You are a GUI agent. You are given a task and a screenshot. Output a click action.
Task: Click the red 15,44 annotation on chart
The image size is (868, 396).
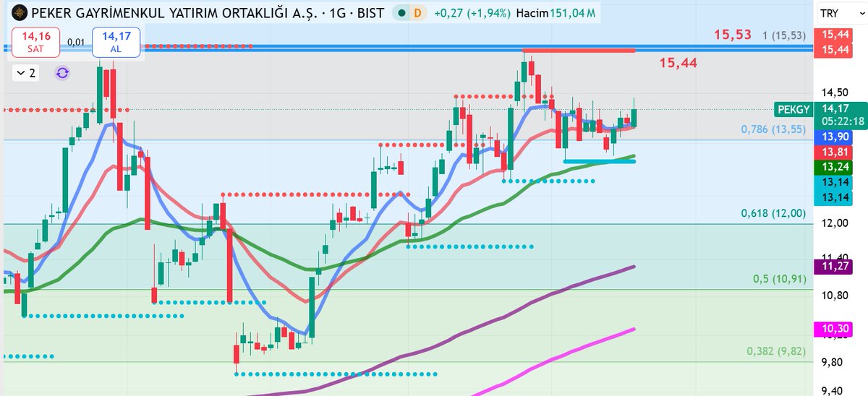678,63
